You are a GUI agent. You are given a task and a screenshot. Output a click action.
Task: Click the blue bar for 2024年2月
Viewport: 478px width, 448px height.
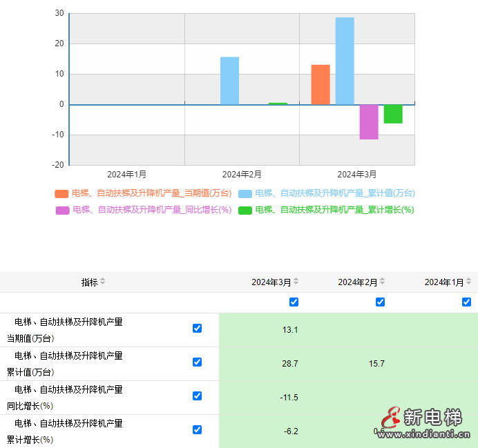(229, 81)
